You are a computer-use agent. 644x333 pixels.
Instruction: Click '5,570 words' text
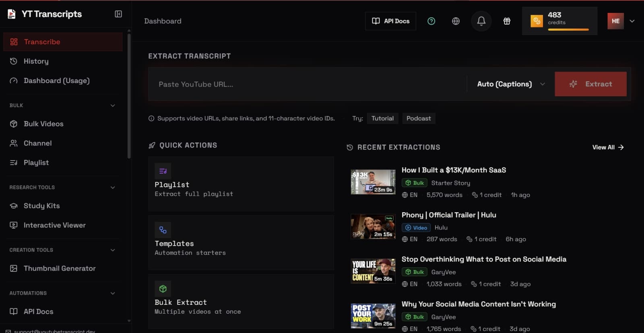pyautogui.click(x=444, y=195)
